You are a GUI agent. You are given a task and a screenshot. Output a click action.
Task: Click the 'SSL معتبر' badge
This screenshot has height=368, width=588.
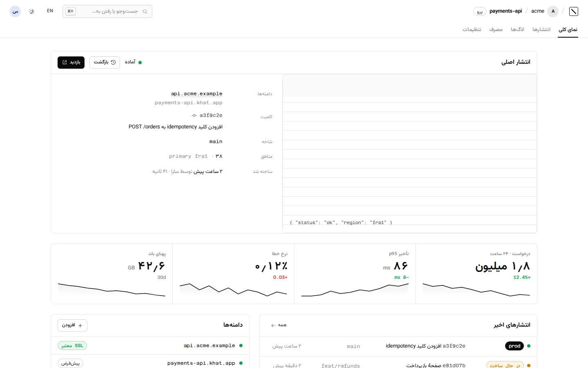(72, 346)
